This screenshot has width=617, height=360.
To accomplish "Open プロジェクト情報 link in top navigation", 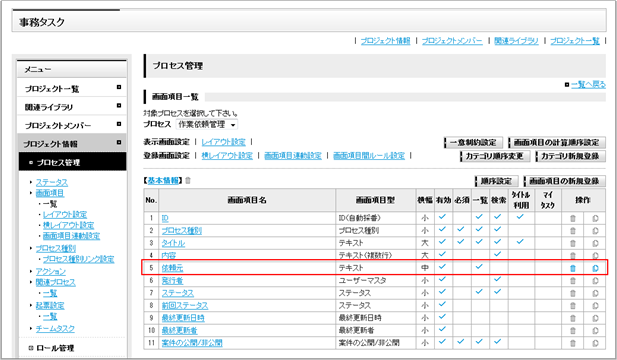I will [385, 41].
